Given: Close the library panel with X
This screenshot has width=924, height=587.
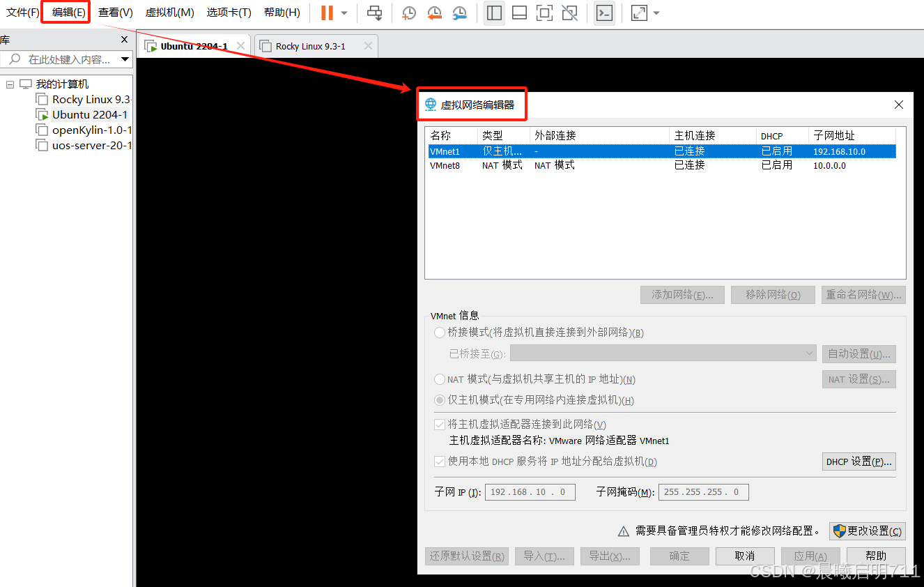Looking at the screenshot, I should pos(124,40).
